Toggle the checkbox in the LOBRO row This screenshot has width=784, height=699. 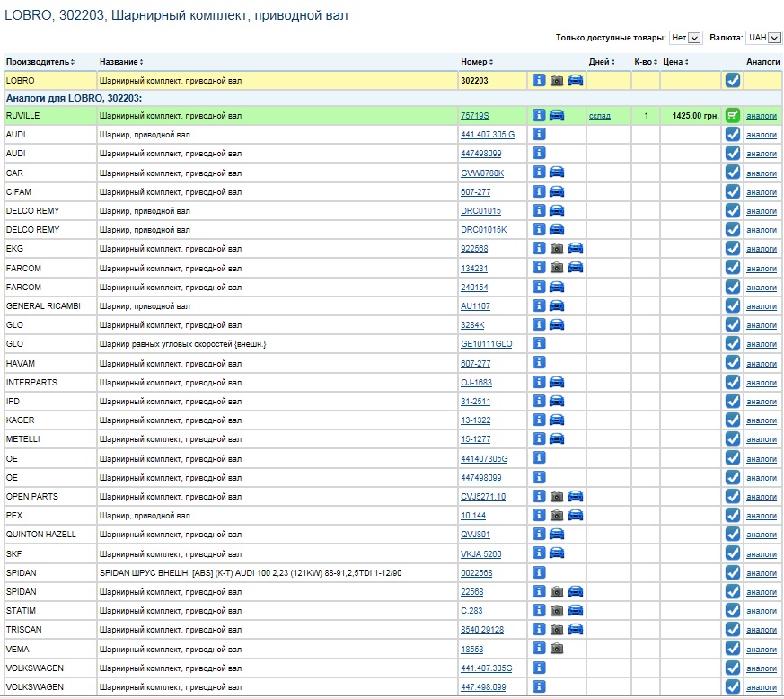point(733,80)
